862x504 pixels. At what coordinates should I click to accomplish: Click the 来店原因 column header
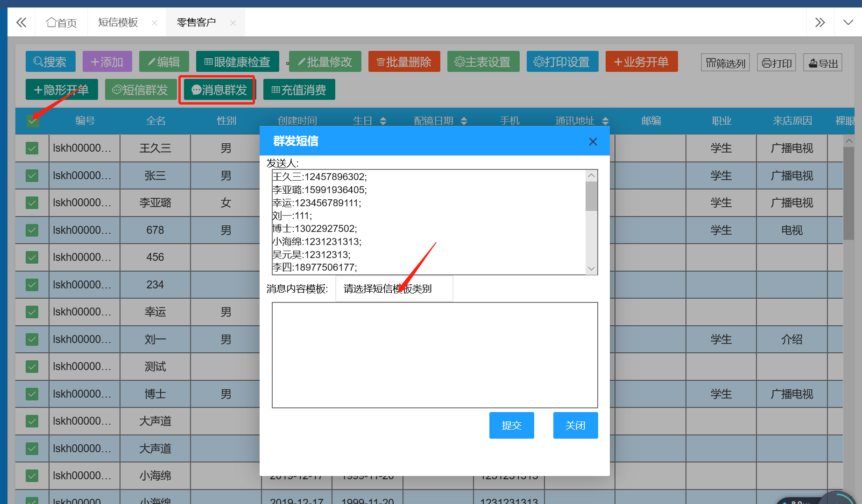792,121
